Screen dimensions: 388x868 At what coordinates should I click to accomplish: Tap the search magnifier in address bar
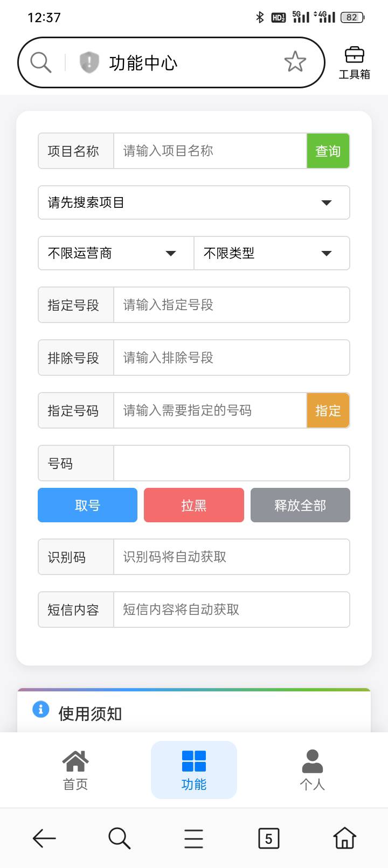click(41, 62)
